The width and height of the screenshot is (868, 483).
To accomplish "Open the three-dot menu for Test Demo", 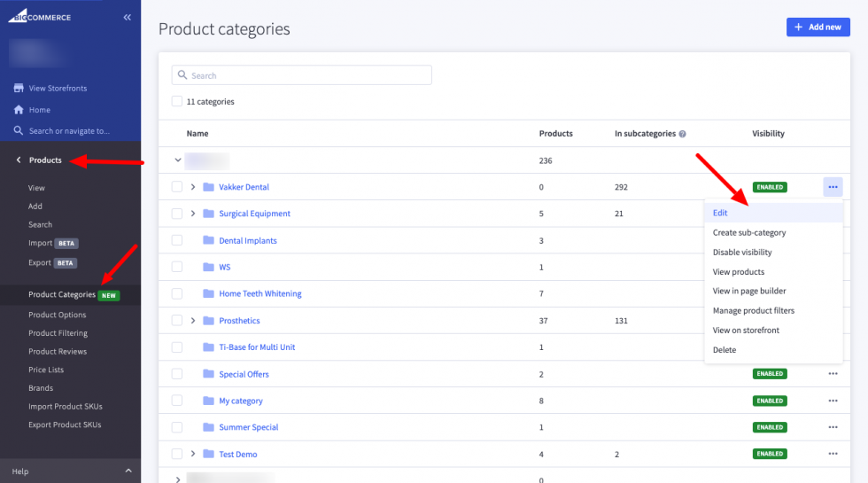I will (x=833, y=454).
